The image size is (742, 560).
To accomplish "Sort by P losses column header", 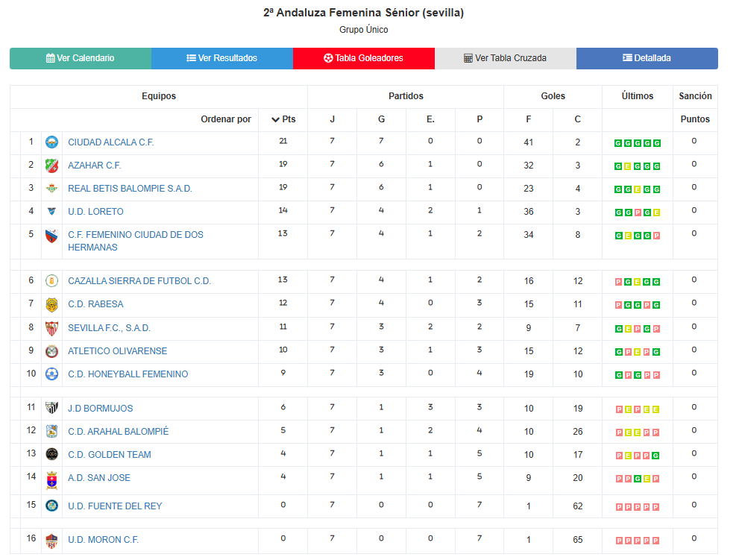I will pyautogui.click(x=480, y=119).
